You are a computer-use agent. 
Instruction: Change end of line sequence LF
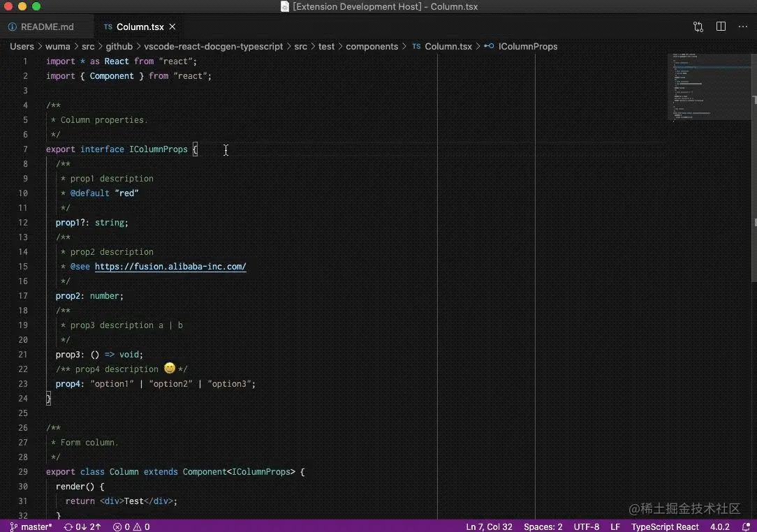[615, 526]
